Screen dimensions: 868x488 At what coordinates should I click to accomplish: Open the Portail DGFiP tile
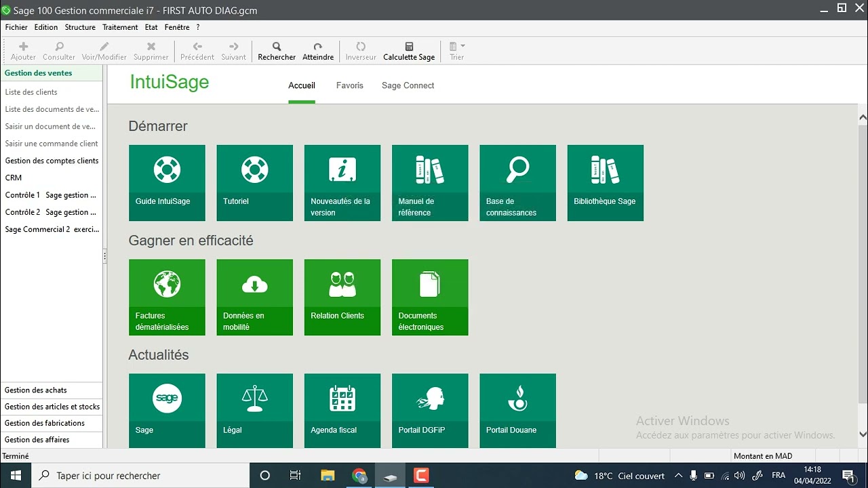click(430, 411)
